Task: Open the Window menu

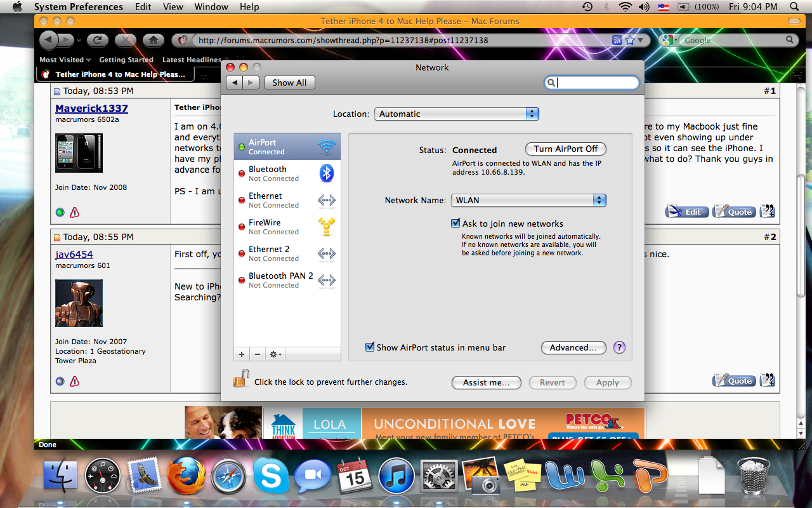Action: tap(211, 7)
